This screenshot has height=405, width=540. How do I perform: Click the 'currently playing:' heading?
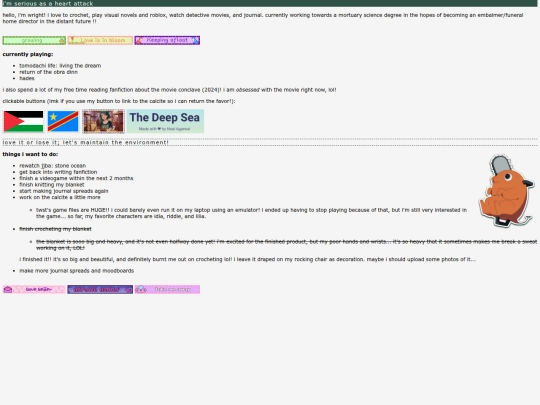point(28,54)
